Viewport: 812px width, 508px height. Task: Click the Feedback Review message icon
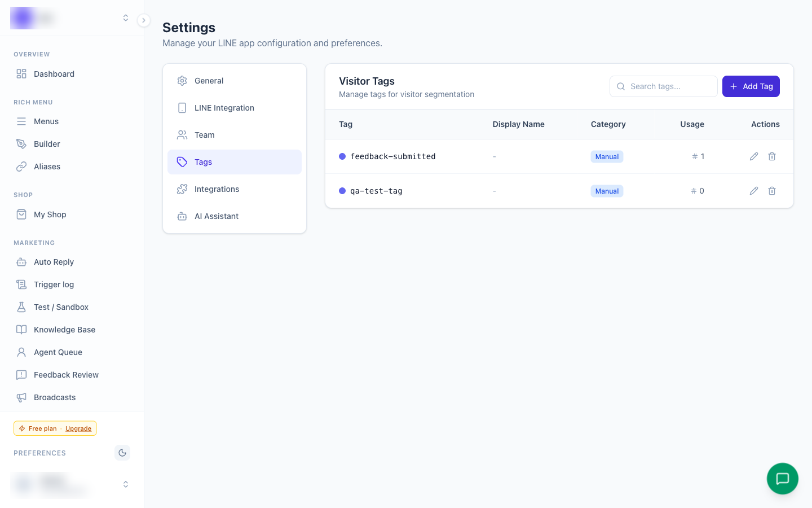[21, 375]
